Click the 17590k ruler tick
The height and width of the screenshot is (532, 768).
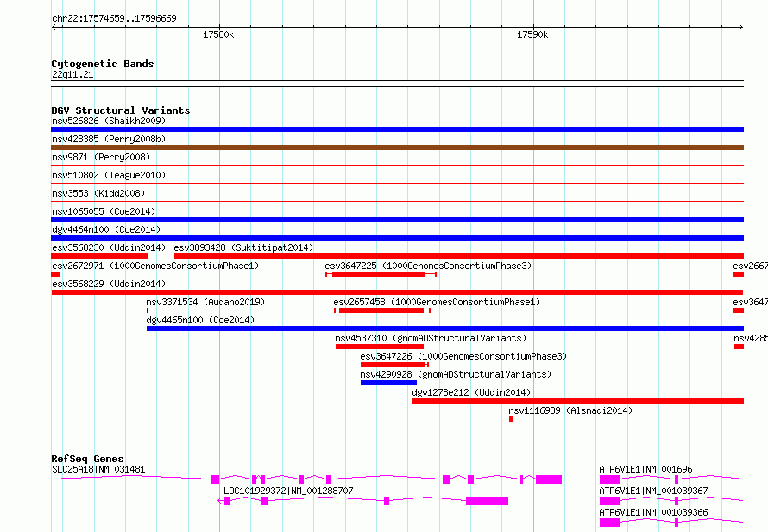point(533,34)
